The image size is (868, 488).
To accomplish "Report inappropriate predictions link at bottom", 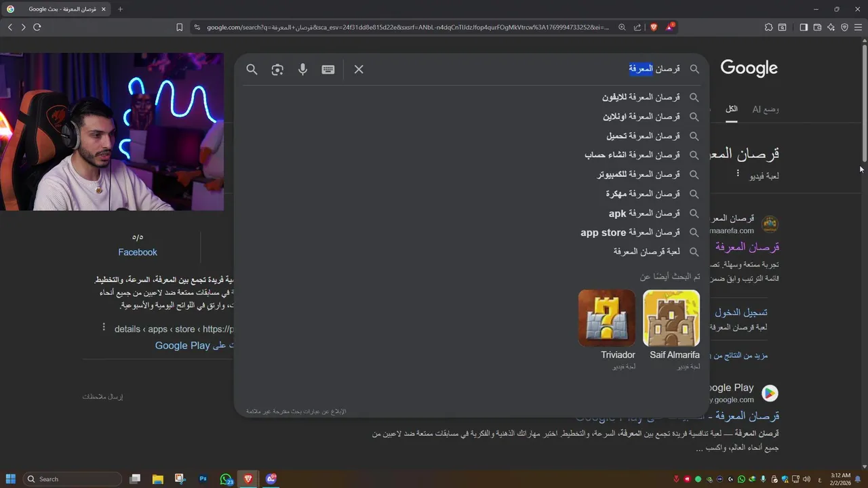I will point(296,411).
